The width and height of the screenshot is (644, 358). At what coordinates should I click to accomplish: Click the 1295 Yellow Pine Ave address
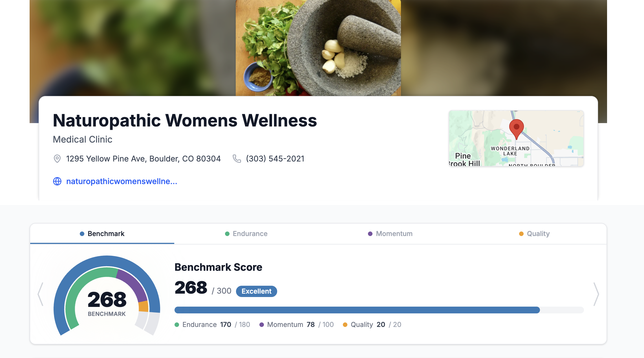tap(143, 159)
